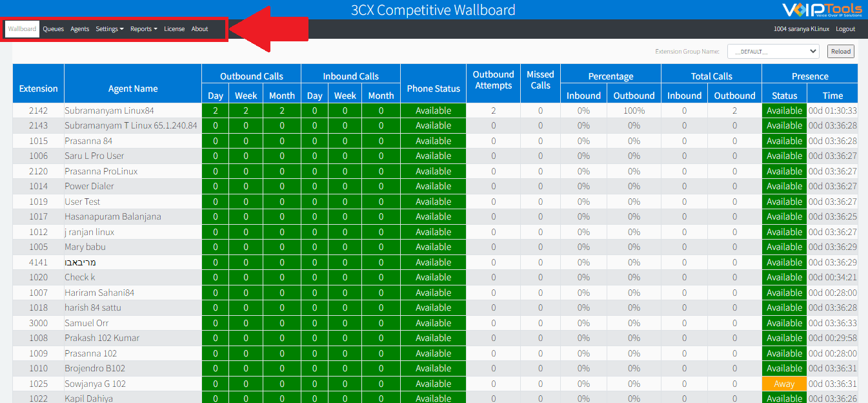Click the Logout link
Image resolution: width=868 pixels, height=403 pixels.
(845, 28)
